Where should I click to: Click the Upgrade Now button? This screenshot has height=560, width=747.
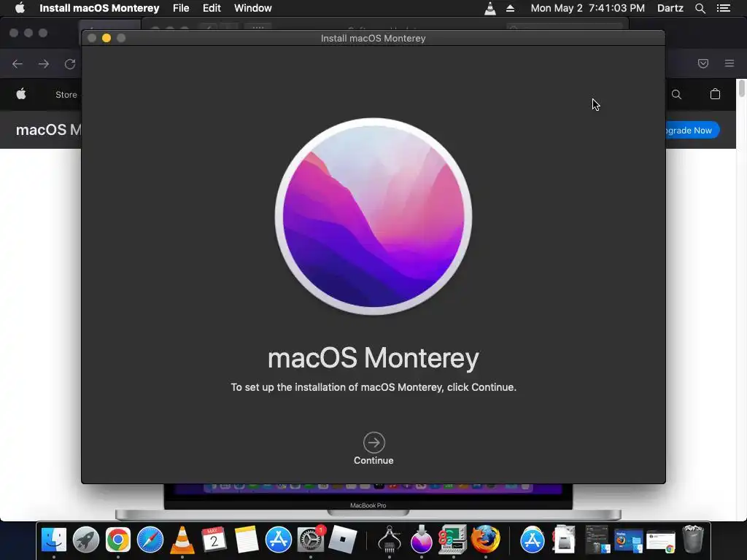coord(692,130)
